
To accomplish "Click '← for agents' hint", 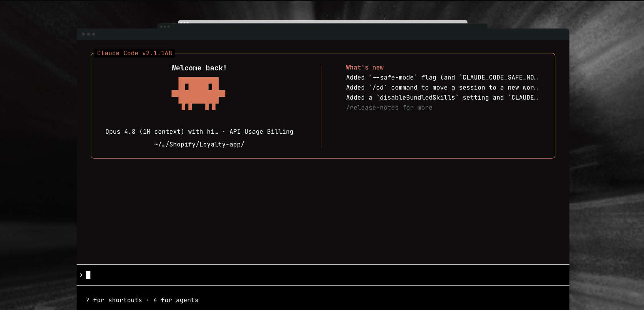I will pyautogui.click(x=176, y=300).
